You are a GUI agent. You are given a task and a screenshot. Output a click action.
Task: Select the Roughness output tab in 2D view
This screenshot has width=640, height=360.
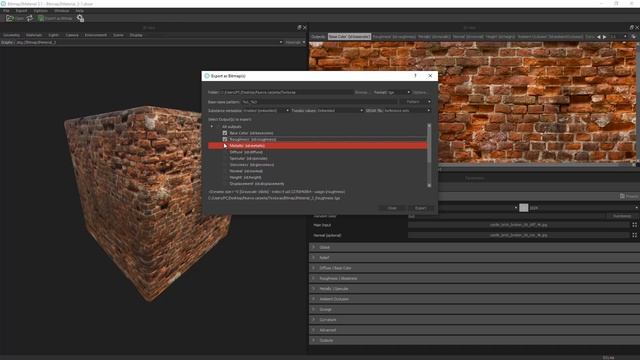point(394,37)
